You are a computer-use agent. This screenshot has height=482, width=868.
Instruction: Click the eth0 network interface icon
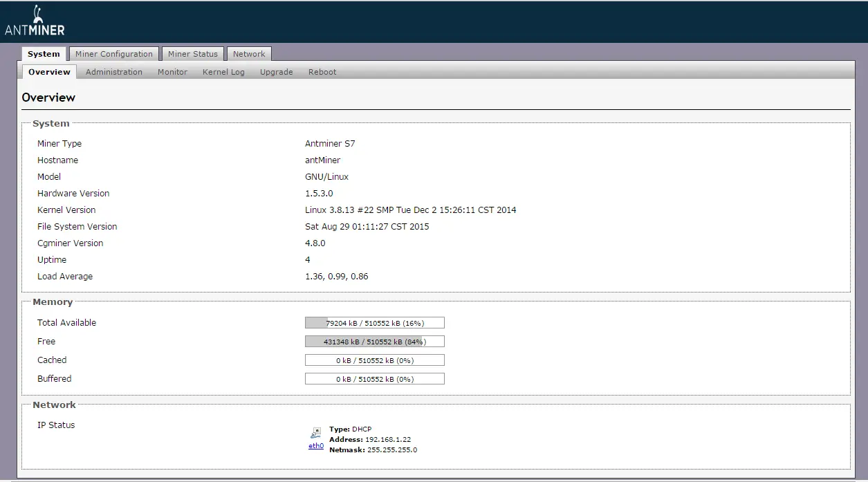tap(316, 433)
